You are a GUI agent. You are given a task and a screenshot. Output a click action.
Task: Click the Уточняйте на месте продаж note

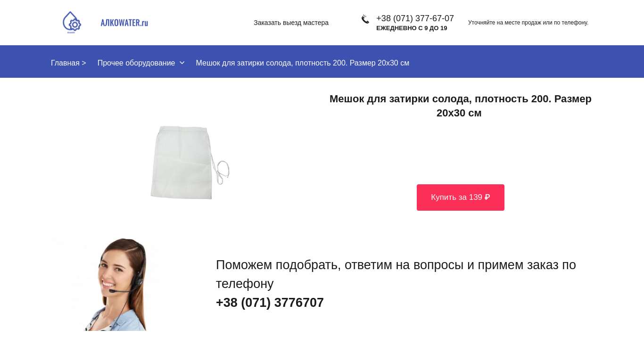click(528, 23)
